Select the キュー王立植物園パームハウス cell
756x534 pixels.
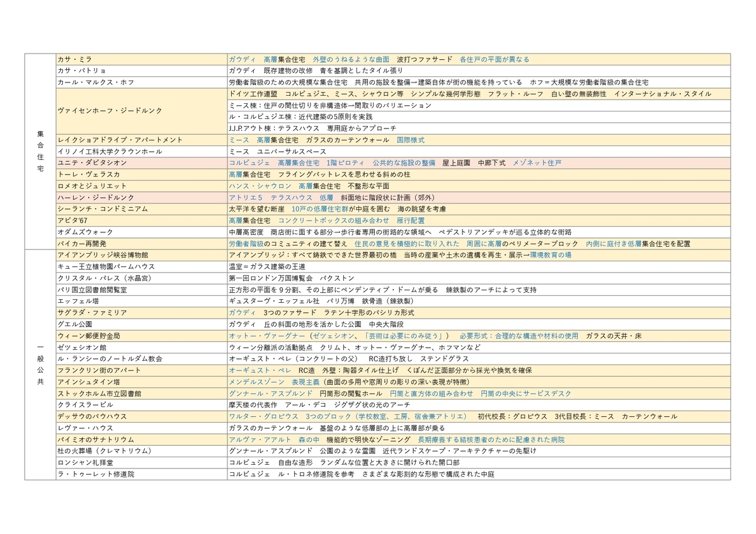point(141,266)
